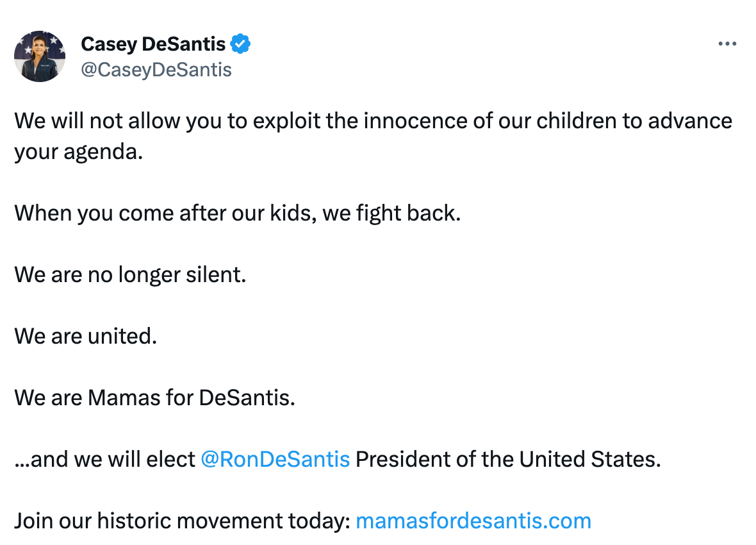The width and height of the screenshot is (756, 545).
Task: Follow the @RonDeSantis mention link
Action: click(x=275, y=459)
